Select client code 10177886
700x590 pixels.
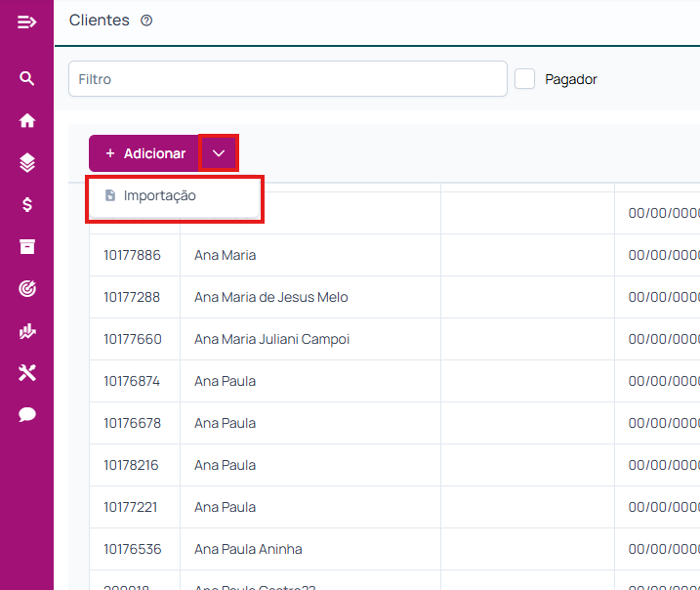[x=133, y=255]
